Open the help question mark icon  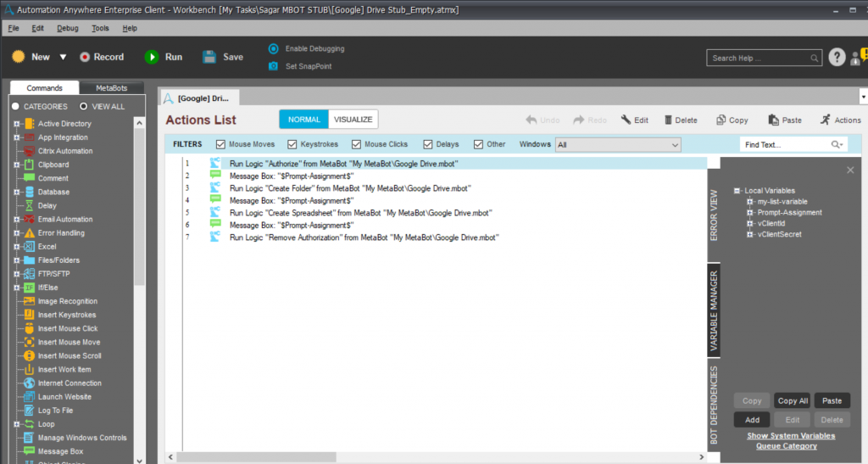[837, 57]
